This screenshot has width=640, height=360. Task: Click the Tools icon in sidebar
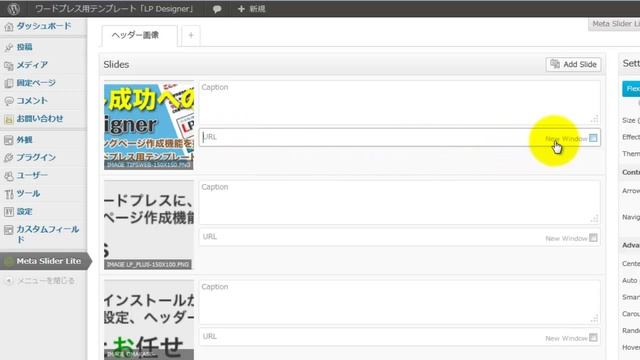[9, 194]
